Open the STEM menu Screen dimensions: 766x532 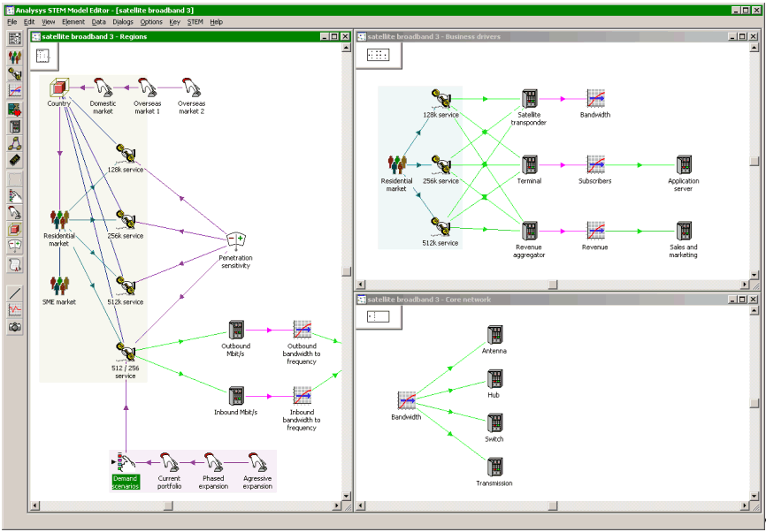(x=195, y=21)
